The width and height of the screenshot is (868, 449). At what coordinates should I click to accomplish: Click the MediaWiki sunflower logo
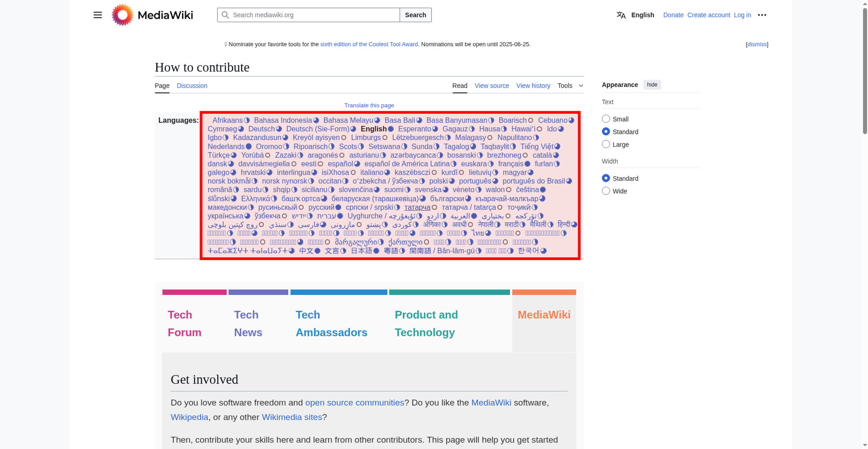(122, 15)
